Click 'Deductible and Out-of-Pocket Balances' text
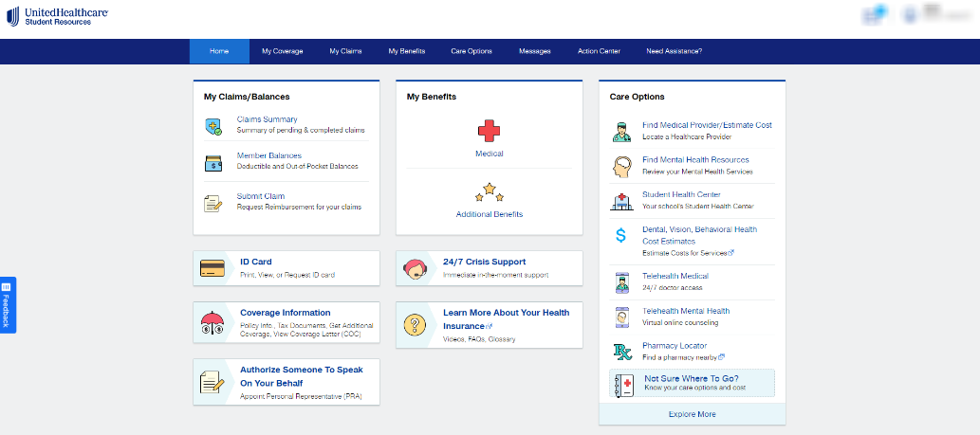 click(x=298, y=167)
